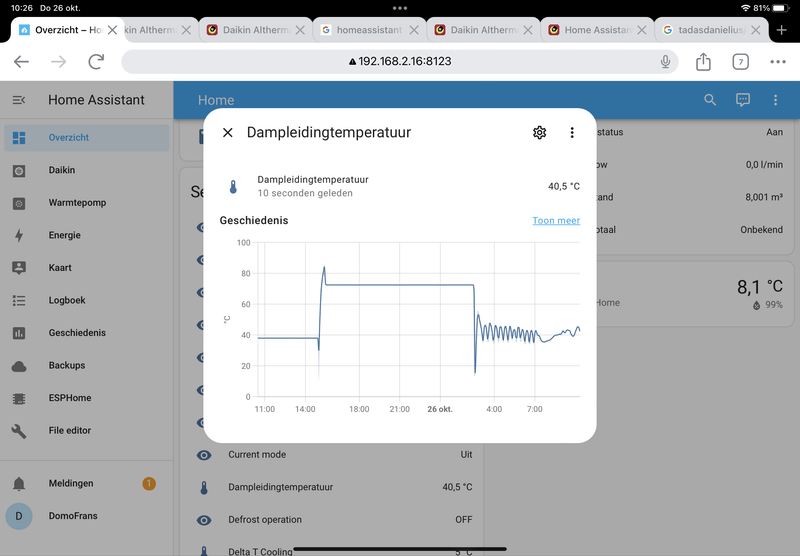The height and width of the screenshot is (556, 800).
Task: Close the Overzicht browser tab
Action: (112, 30)
